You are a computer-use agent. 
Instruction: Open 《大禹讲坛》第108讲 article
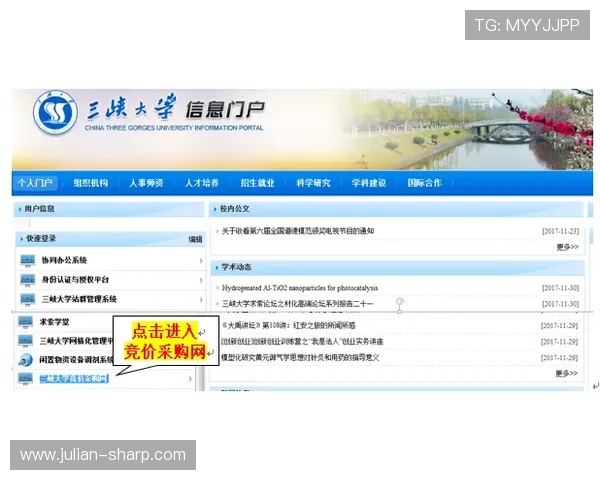coord(289,325)
